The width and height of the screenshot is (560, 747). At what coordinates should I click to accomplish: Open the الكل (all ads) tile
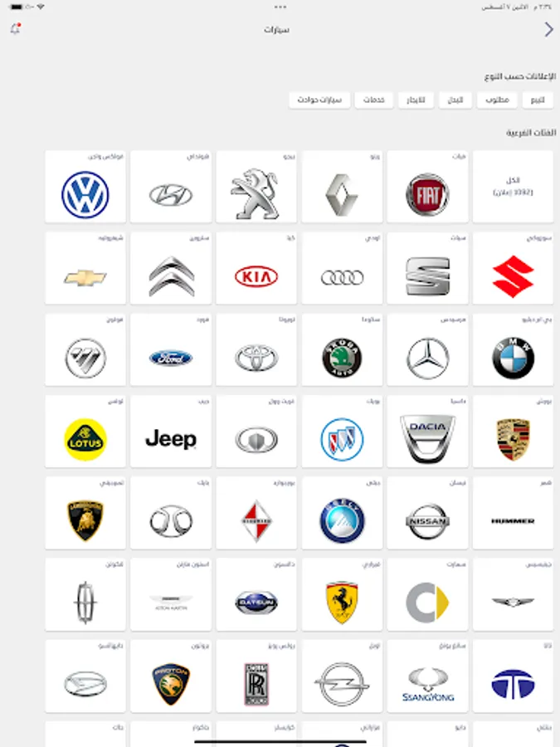513,186
